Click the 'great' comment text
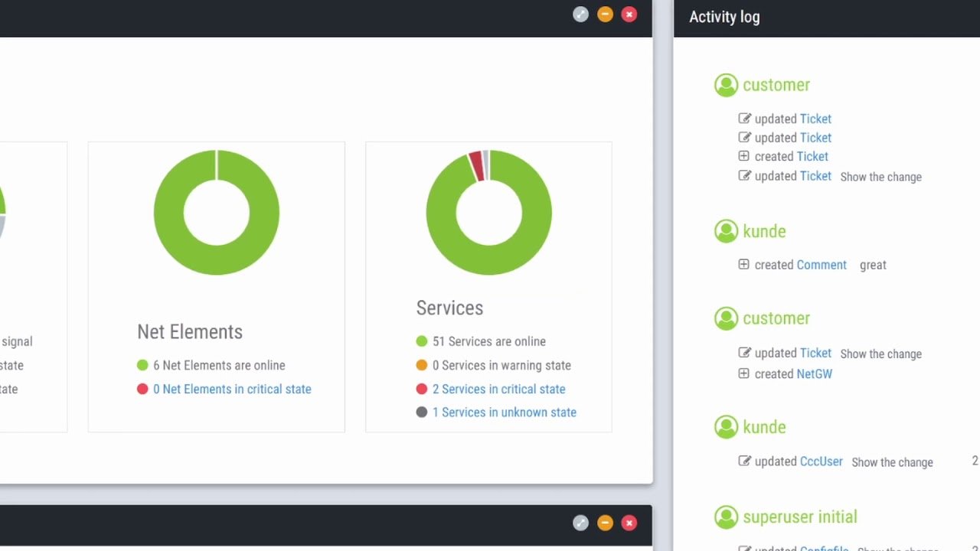This screenshot has height=551, width=980. point(873,266)
